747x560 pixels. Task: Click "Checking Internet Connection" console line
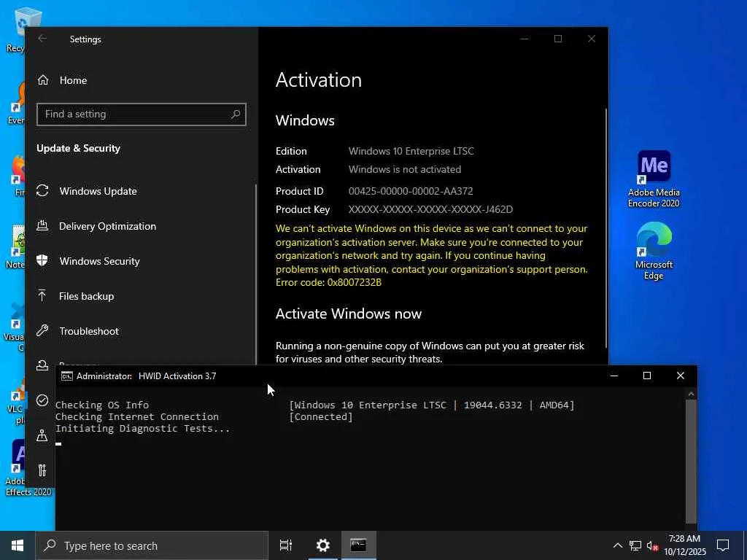137,416
